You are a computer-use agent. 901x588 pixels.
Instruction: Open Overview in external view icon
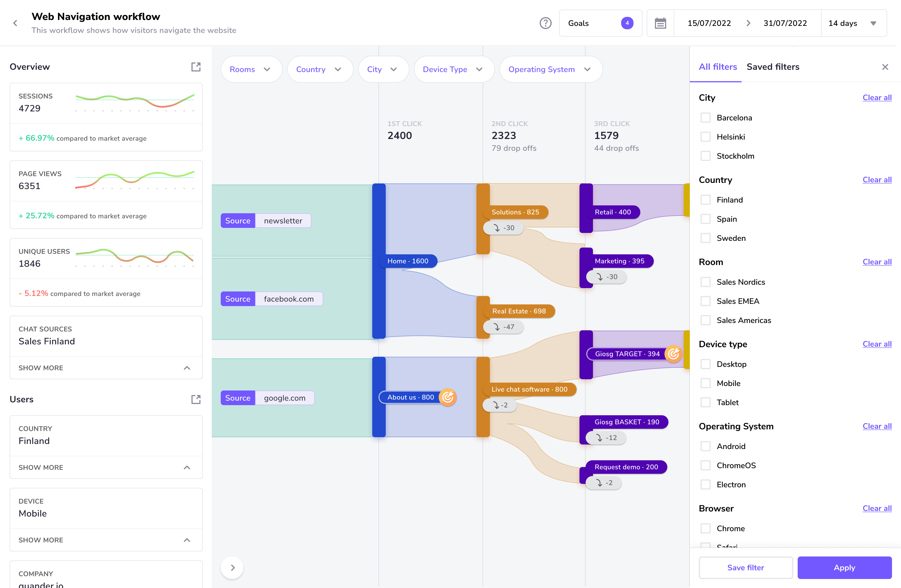tap(196, 67)
